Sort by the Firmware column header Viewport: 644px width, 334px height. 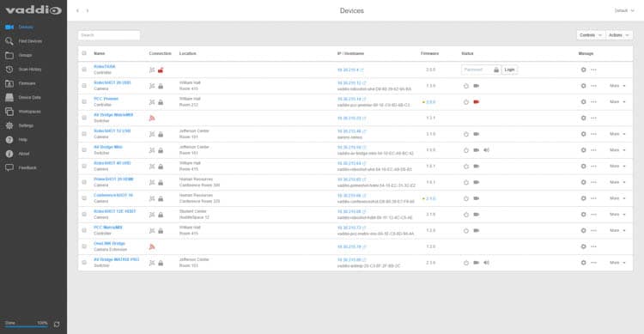(429, 53)
